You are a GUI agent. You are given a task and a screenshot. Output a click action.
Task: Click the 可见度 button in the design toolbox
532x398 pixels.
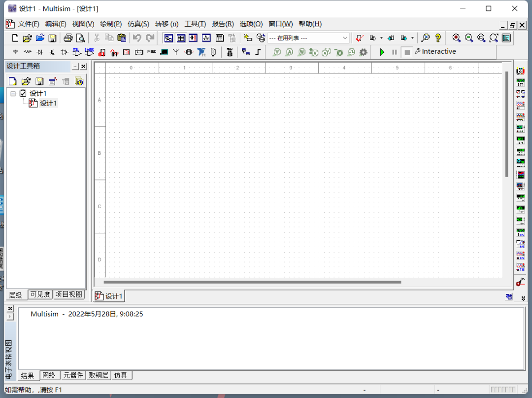point(39,294)
